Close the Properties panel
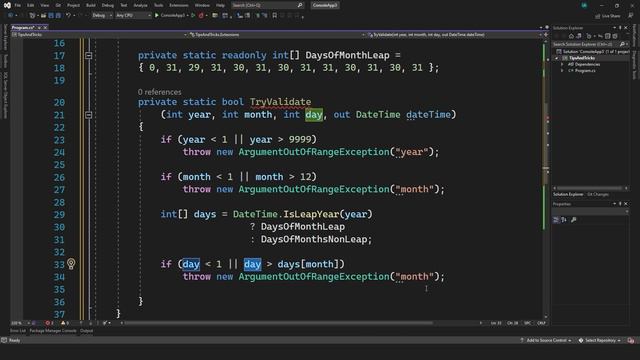This screenshot has width=640, height=360. 626,204
